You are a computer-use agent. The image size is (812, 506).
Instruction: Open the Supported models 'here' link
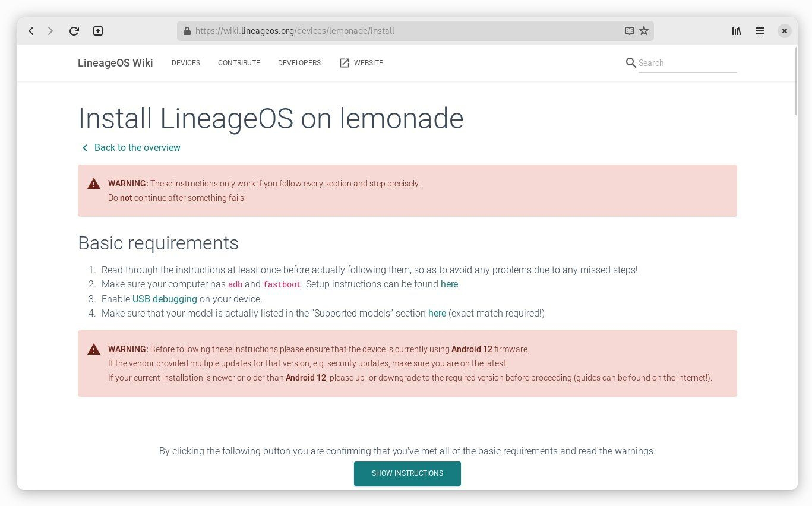click(437, 313)
